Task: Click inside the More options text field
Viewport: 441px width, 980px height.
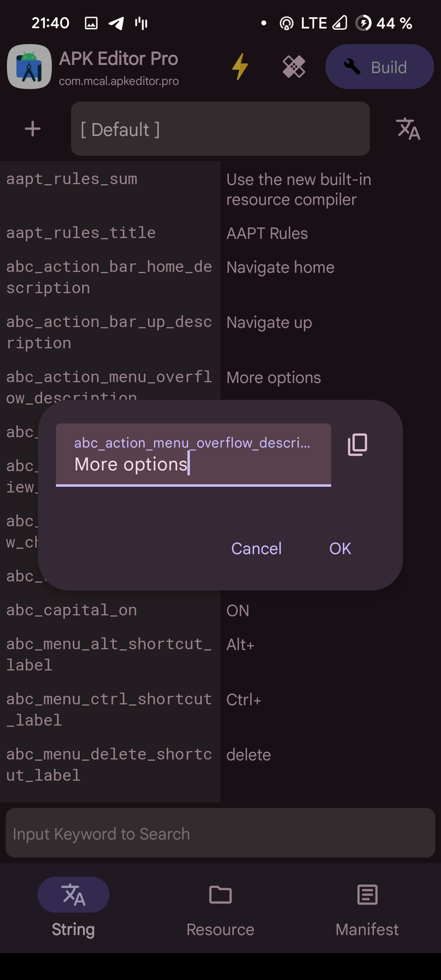Action: [194, 455]
